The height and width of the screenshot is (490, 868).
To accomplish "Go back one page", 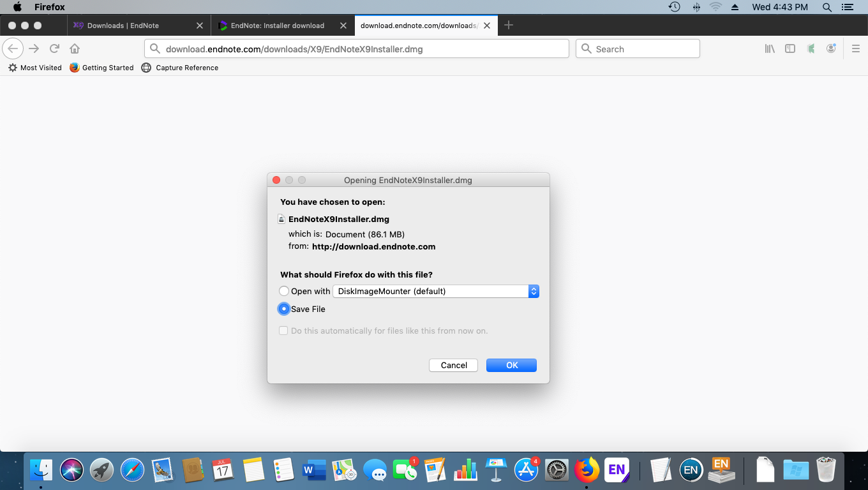I will coord(13,48).
